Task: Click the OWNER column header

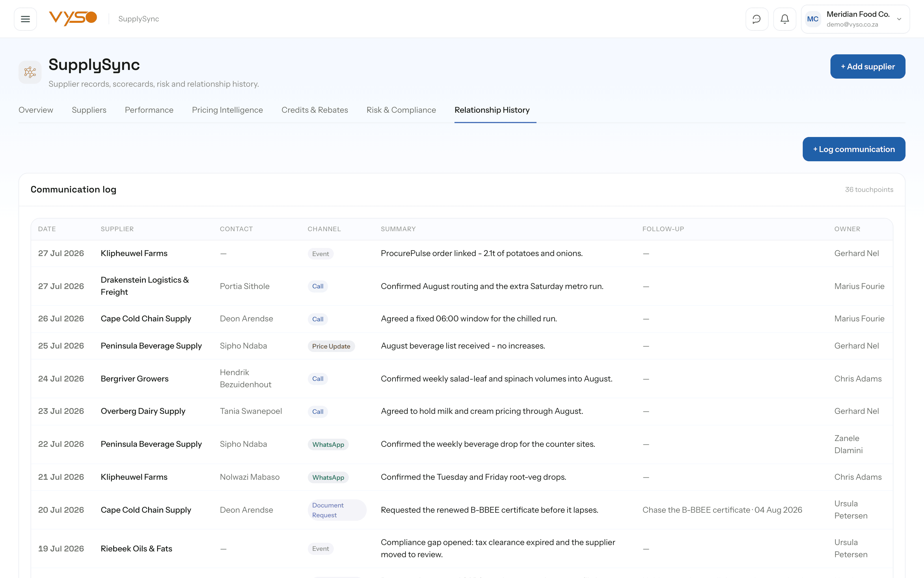Action: pos(847,229)
